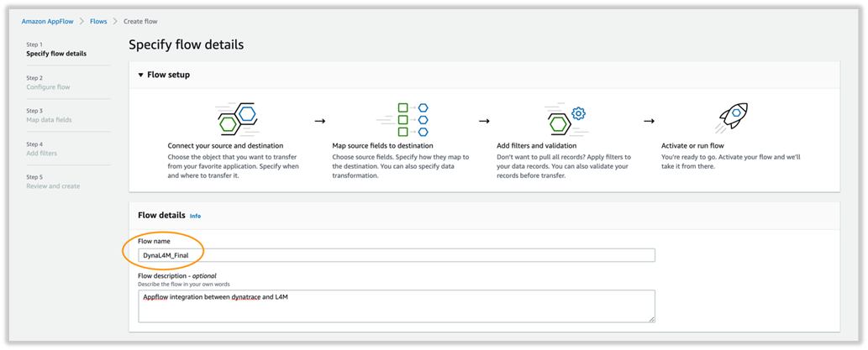Select the Add filters step

pyautogui.click(x=41, y=153)
